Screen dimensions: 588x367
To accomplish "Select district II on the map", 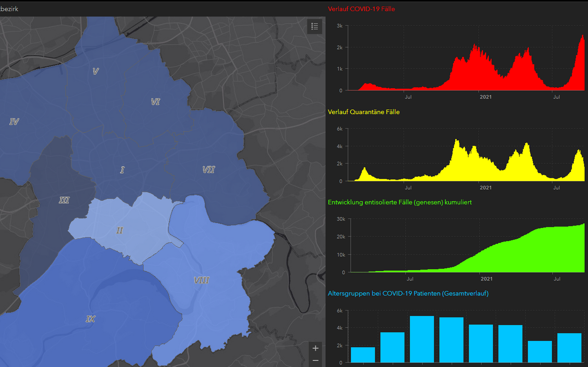I will (119, 230).
